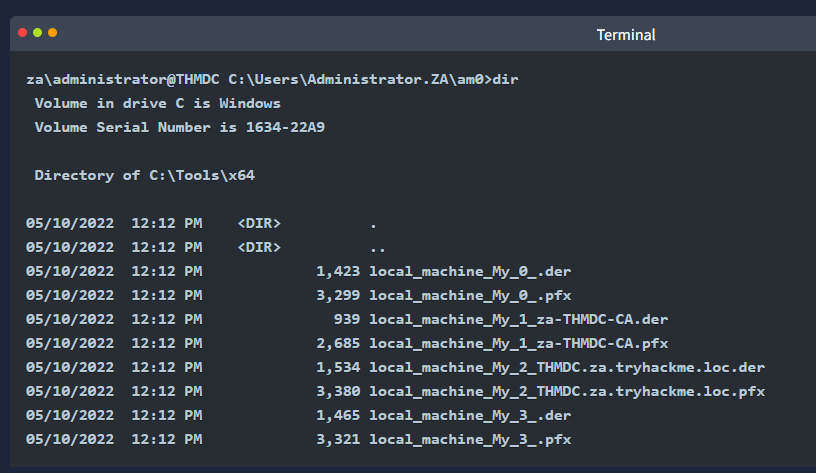
Task: Click the 3,380 file size value
Action: 338,391
